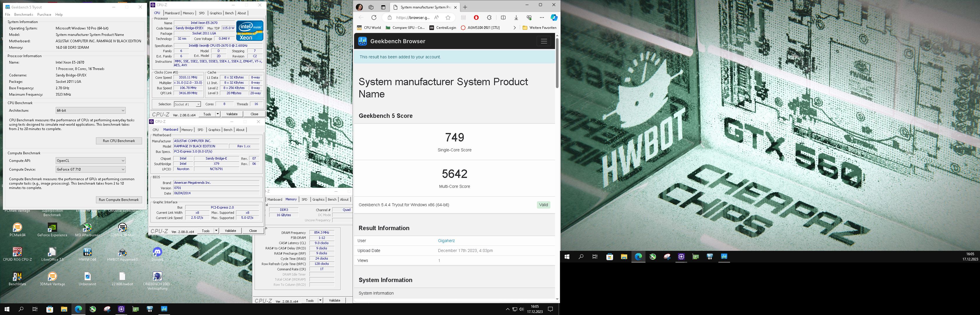Image resolution: width=980 pixels, height=315 pixels.
Task: Open 3DMark 99 Max desktop shortcut
Action: point(122,230)
